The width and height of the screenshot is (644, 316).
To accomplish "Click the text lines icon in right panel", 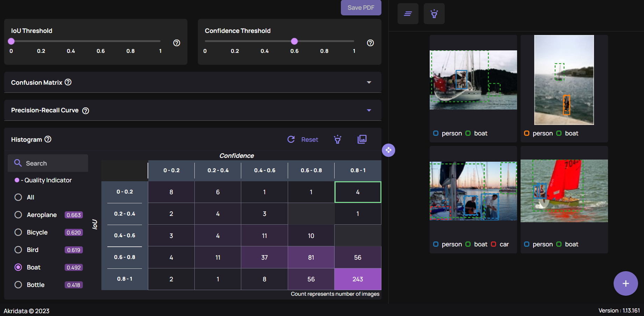I will click(x=408, y=14).
